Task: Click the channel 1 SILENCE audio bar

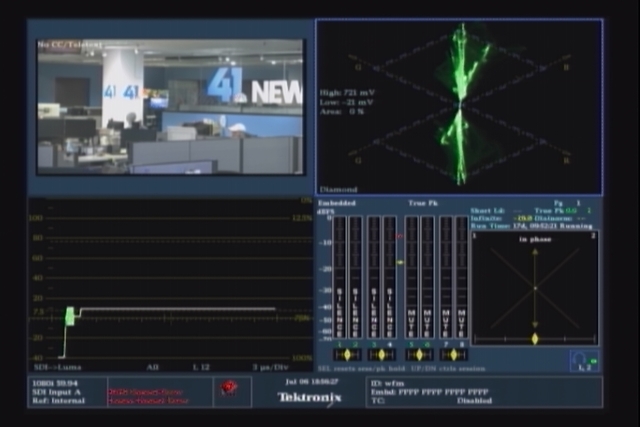Action: (x=340, y=277)
